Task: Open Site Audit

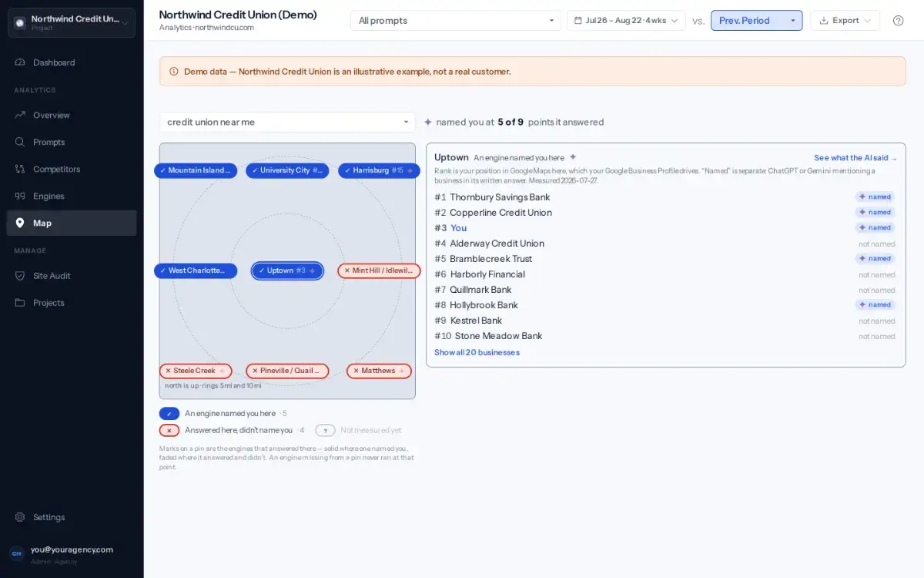Action: 72,275
